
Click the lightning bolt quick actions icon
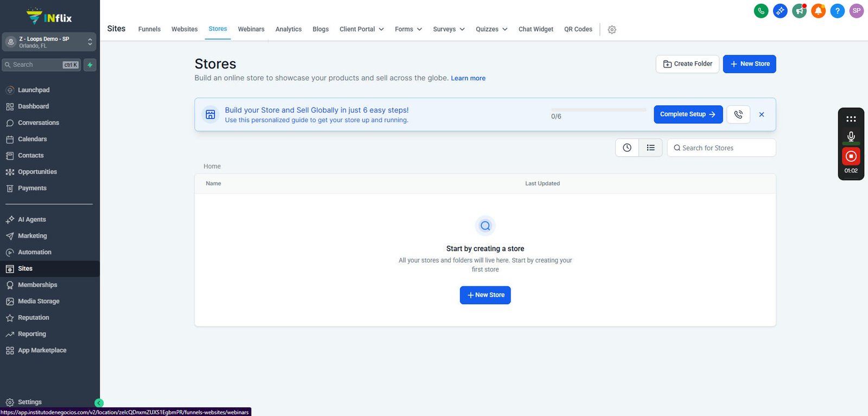[90, 65]
